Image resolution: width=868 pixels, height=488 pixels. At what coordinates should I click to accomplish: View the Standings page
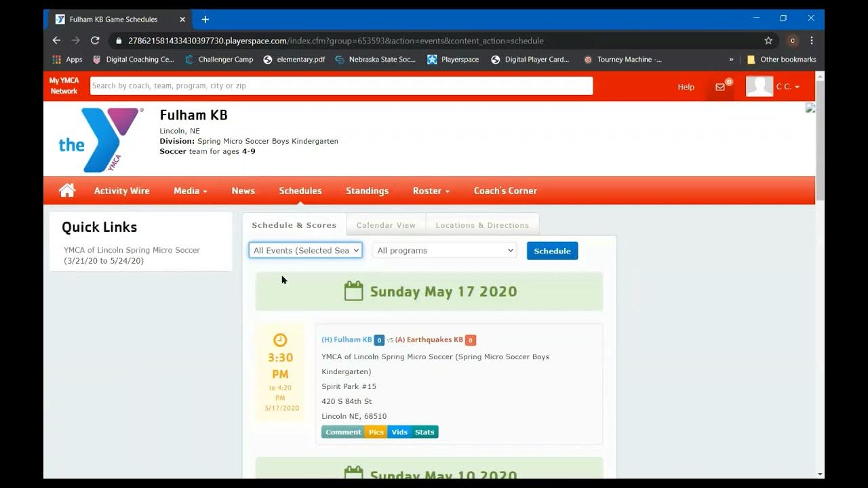[367, 190]
